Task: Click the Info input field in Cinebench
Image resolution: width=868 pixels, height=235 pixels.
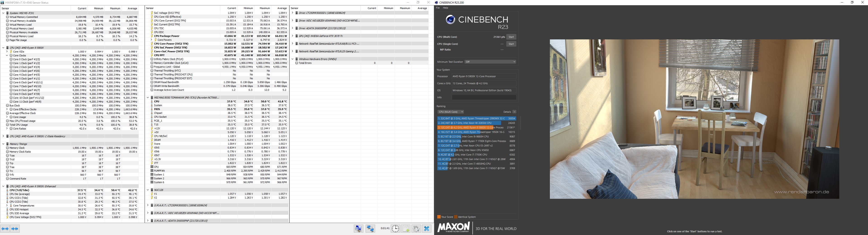Action: click(x=484, y=97)
